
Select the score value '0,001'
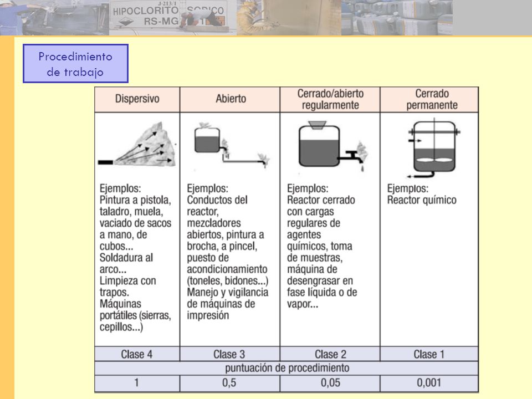pyautogui.click(x=429, y=383)
